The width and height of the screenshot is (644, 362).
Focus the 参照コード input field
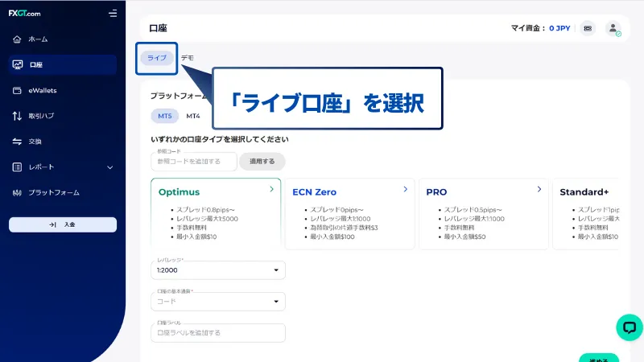coord(194,162)
